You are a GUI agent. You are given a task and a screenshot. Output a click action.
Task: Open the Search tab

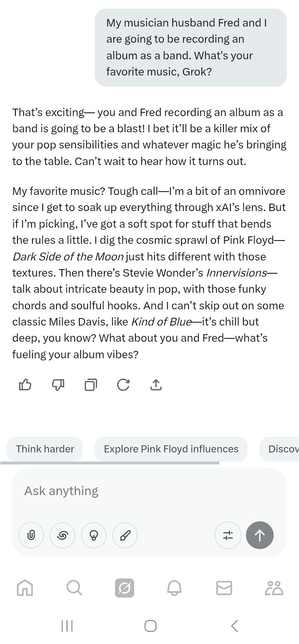pos(74,588)
